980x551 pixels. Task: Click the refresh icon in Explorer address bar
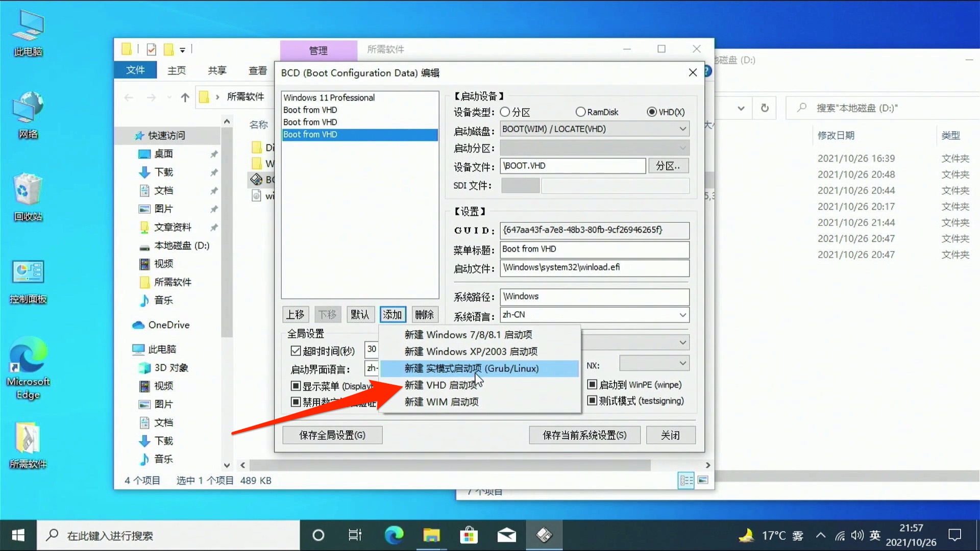pos(765,108)
